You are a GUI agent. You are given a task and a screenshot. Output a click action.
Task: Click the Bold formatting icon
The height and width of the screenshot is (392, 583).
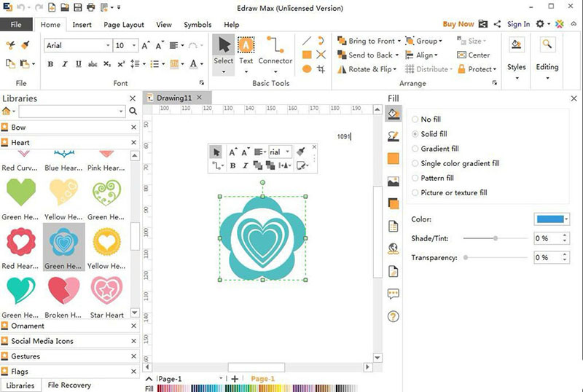[x=51, y=64]
